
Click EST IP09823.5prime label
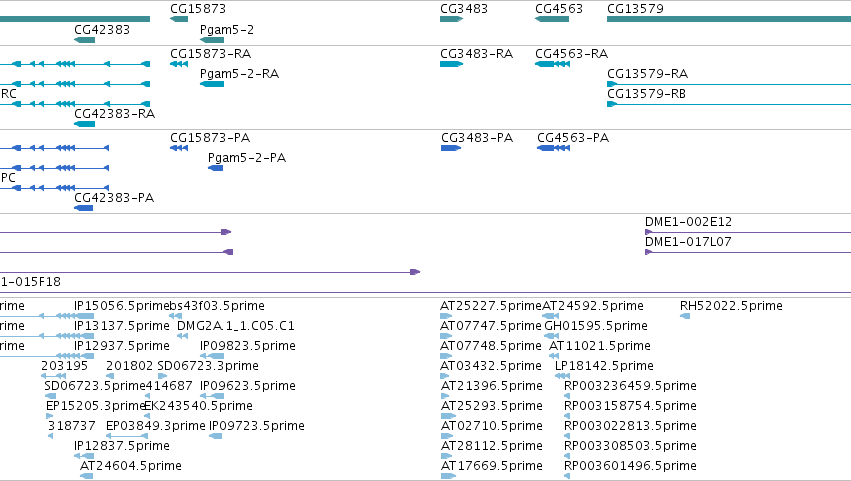(x=248, y=346)
